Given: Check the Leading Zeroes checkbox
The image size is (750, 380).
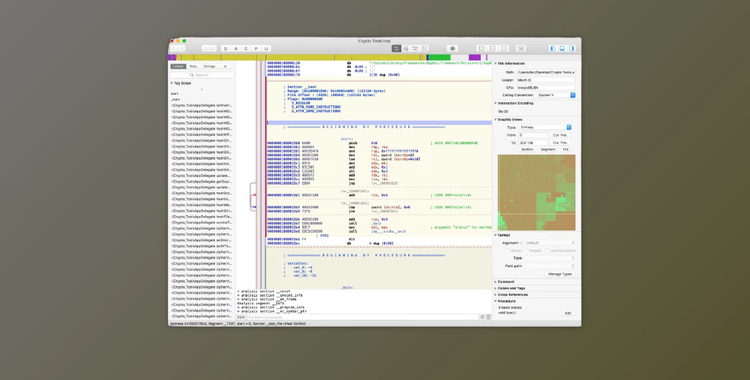Looking at the screenshot, I should [548, 250].
